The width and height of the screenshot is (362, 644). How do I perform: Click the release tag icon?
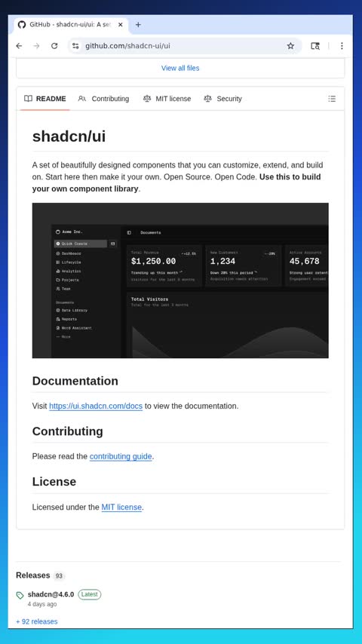click(20, 595)
